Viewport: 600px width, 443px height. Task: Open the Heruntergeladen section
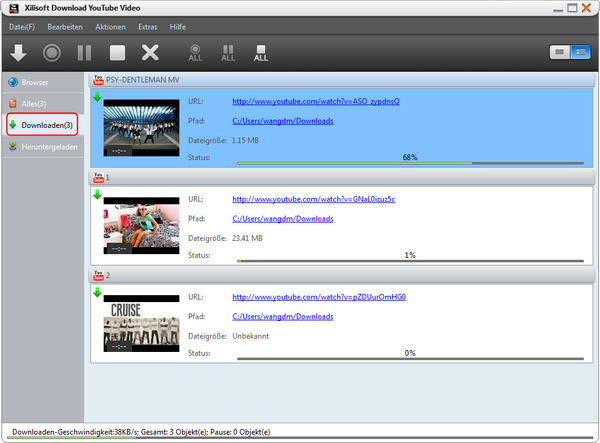point(43,147)
